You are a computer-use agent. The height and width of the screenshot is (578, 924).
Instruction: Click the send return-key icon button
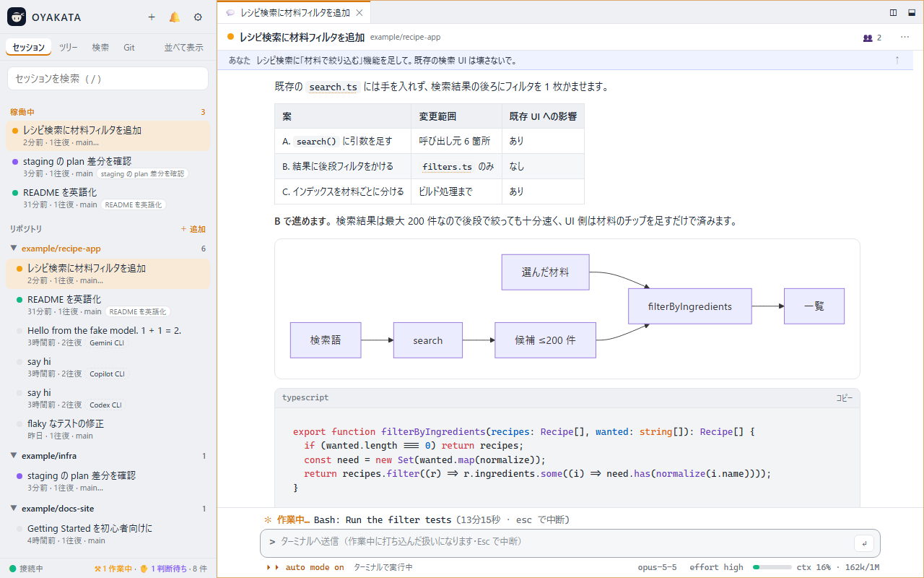[x=863, y=543]
